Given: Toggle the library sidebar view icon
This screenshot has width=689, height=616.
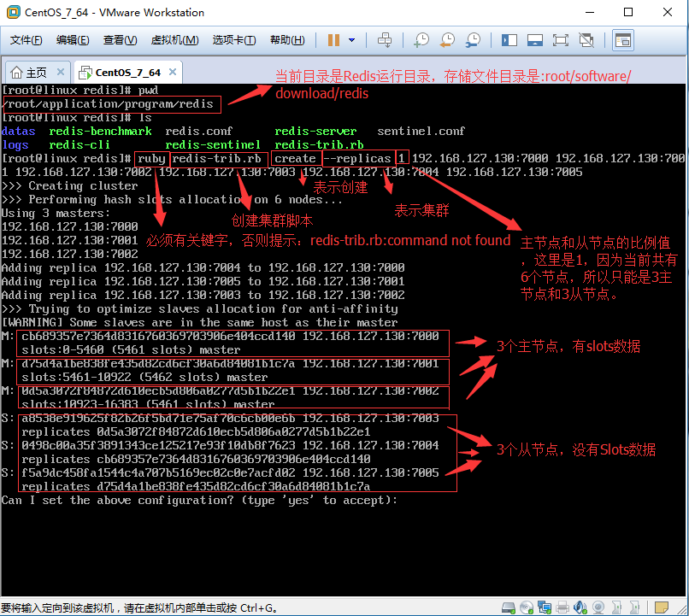Looking at the screenshot, I should 509,40.
